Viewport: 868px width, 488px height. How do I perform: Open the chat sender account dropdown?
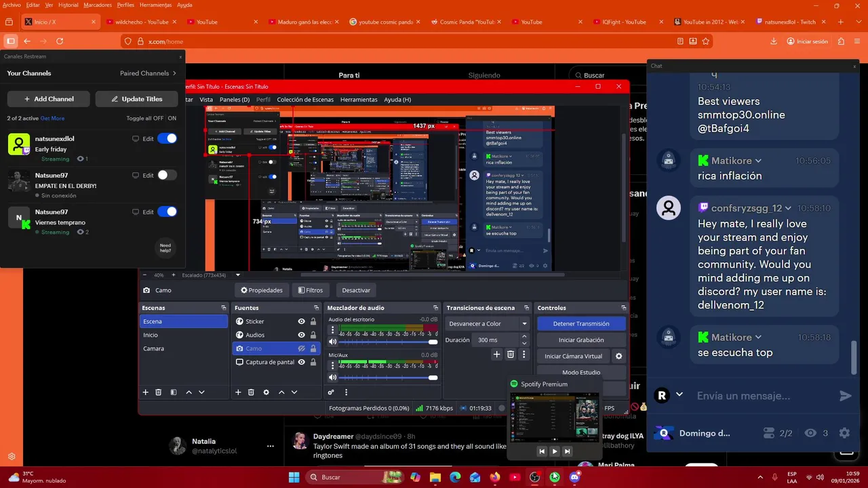679,394
